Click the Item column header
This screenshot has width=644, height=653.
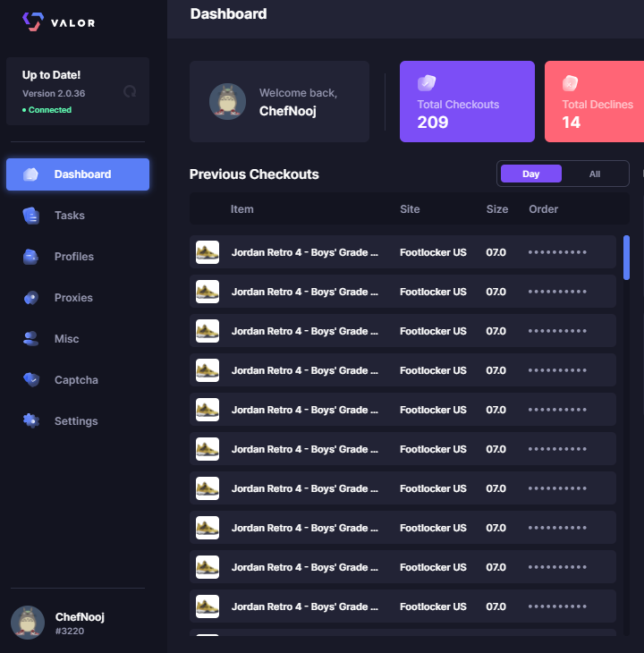click(241, 209)
